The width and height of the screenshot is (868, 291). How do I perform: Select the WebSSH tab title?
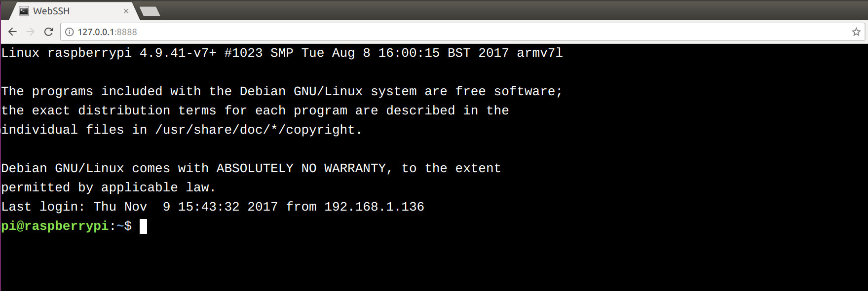pos(51,11)
